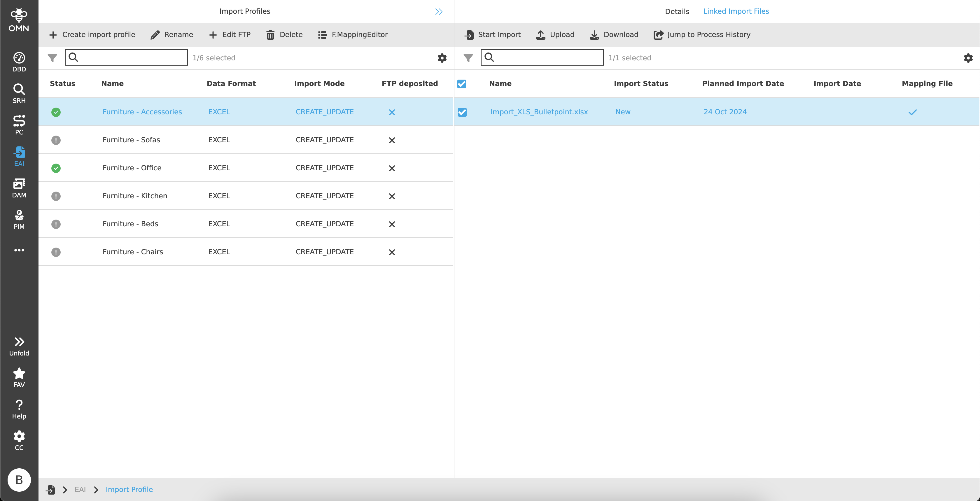This screenshot has width=980, height=501.
Task: Show more modules via the ellipsis icon
Action: pyautogui.click(x=19, y=250)
